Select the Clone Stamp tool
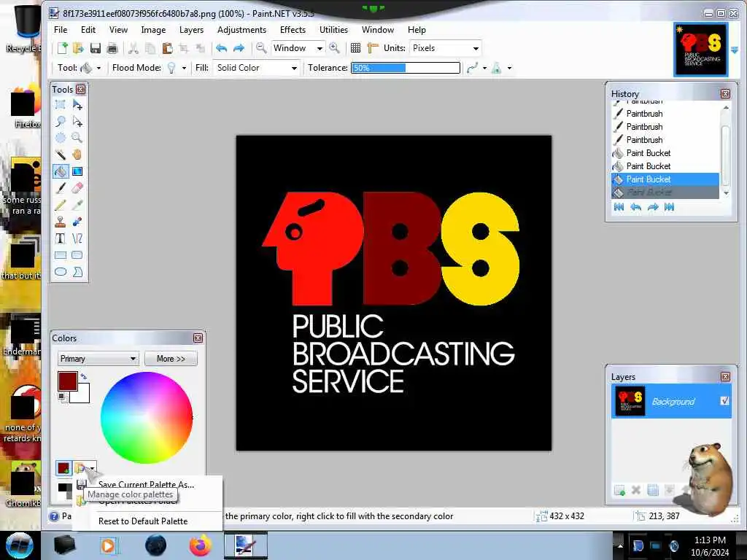 [x=61, y=222]
